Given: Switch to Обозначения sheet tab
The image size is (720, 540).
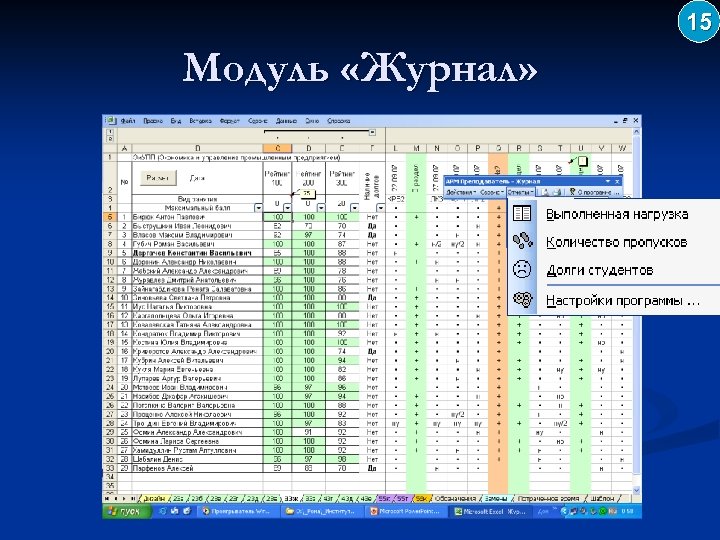Looking at the screenshot, I should click(455, 498).
